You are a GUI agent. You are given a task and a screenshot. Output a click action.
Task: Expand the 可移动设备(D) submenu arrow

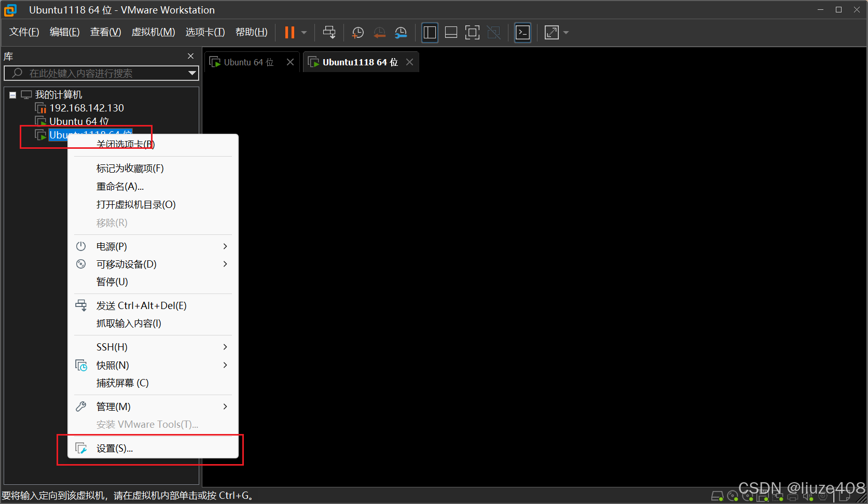pyautogui.click(x=225, y=264)
